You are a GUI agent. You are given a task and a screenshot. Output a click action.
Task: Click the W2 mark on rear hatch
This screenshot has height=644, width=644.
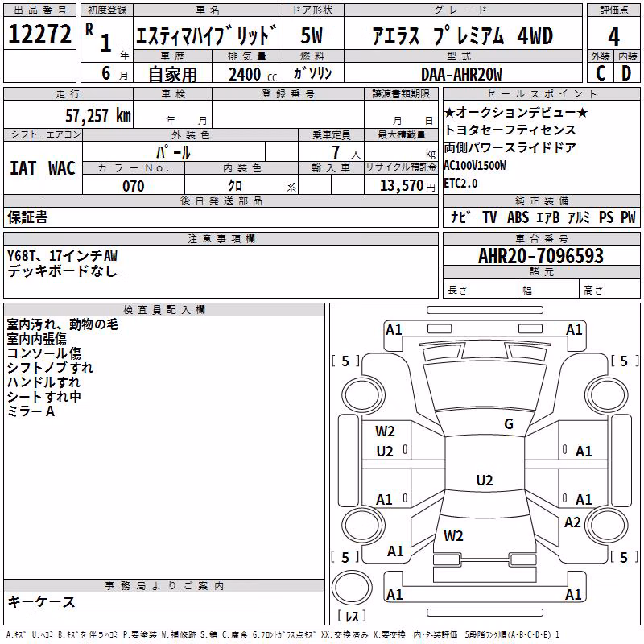(453, 536)
